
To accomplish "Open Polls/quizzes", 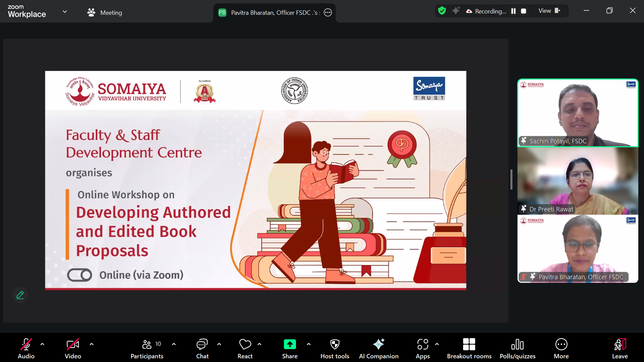I will tap(517, 348).
